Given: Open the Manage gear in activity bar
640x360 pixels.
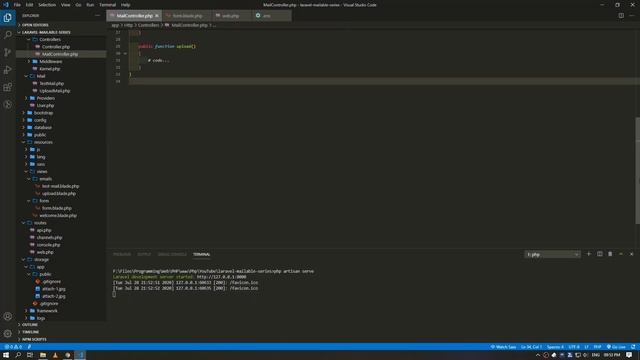Looking at the screenshot, I should [8, 333].
